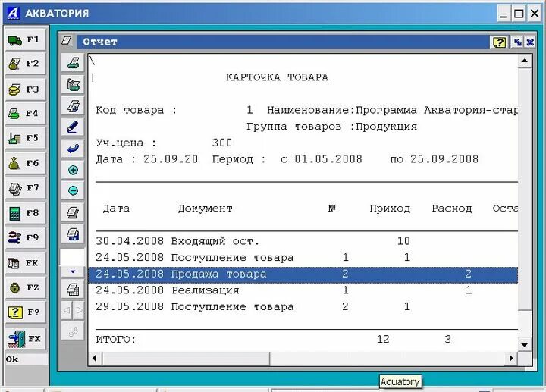Click the third report toolbar document icon
546x392 pixels.
73,106
